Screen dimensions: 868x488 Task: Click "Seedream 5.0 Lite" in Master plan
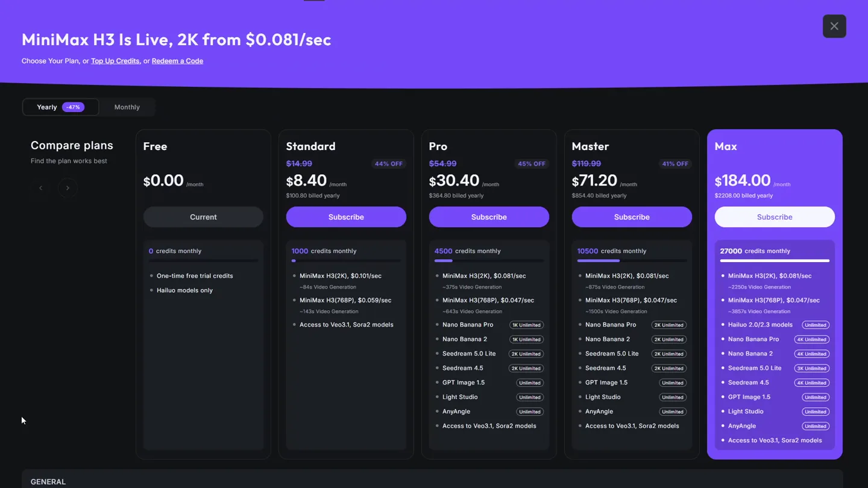[x=612, y=354]
